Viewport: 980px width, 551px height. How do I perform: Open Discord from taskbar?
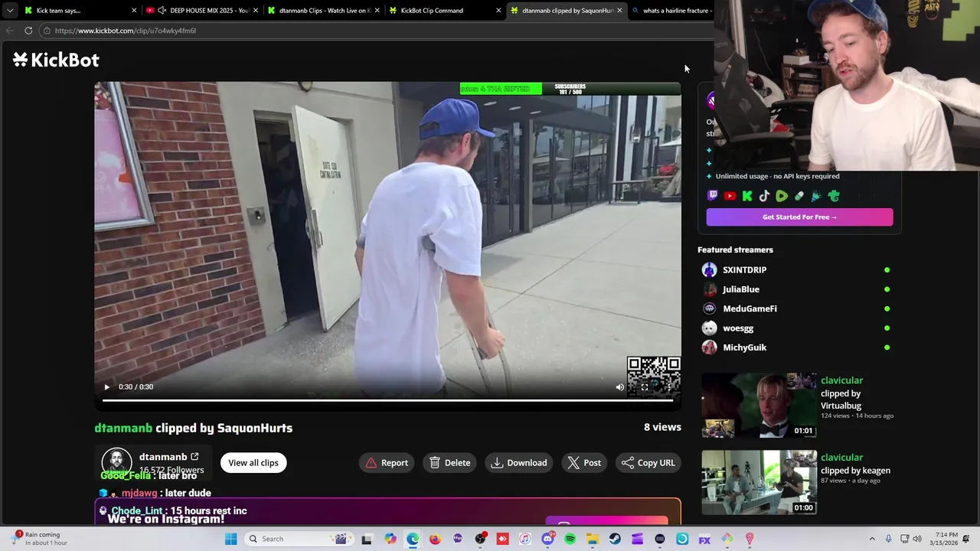point(547,539)
